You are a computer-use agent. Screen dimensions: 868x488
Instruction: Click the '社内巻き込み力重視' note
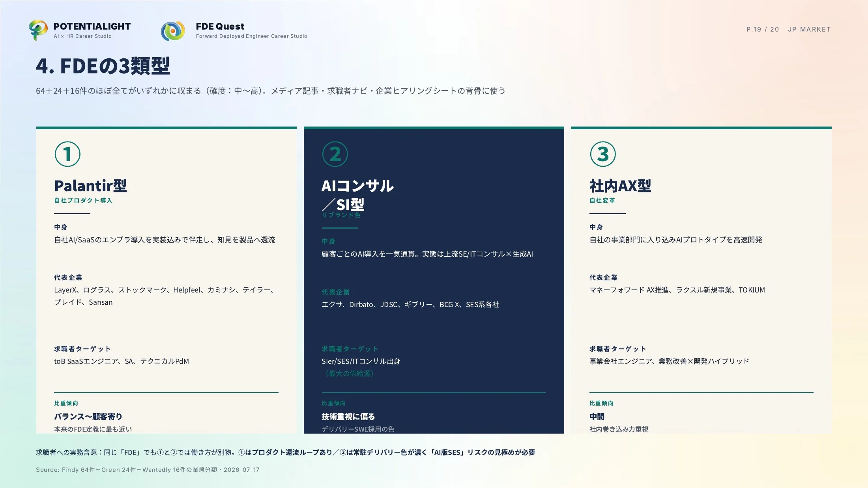click(x=619, y=429)
